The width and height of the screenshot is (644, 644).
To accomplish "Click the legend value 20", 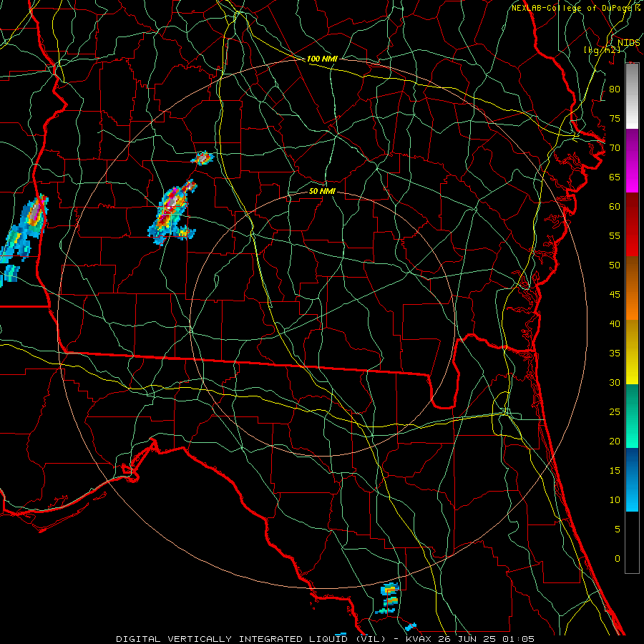I will click(615, 441).
